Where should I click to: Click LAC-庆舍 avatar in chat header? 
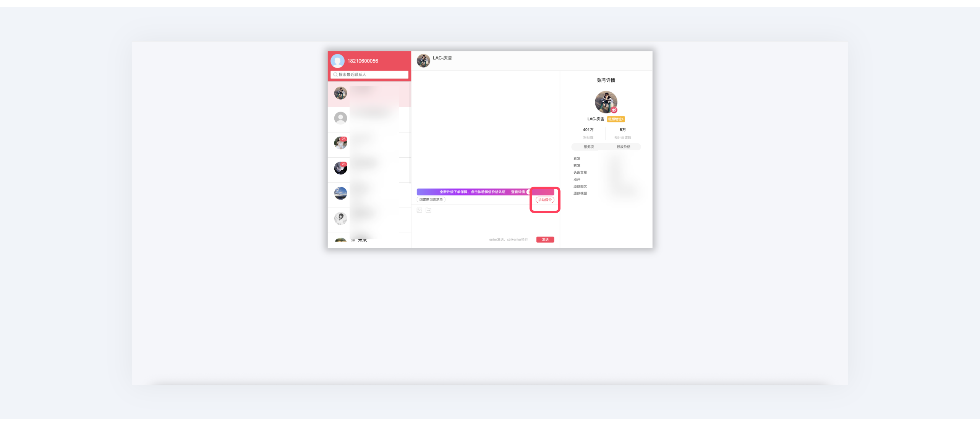click(x=423, y=61)
